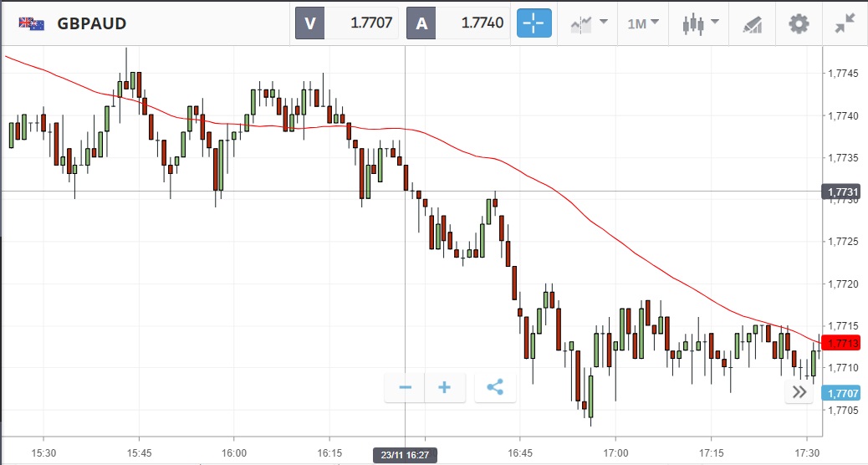The image size is (868, 465).
Task: Jump to latest candles with double-arrow
Action: 799,393
